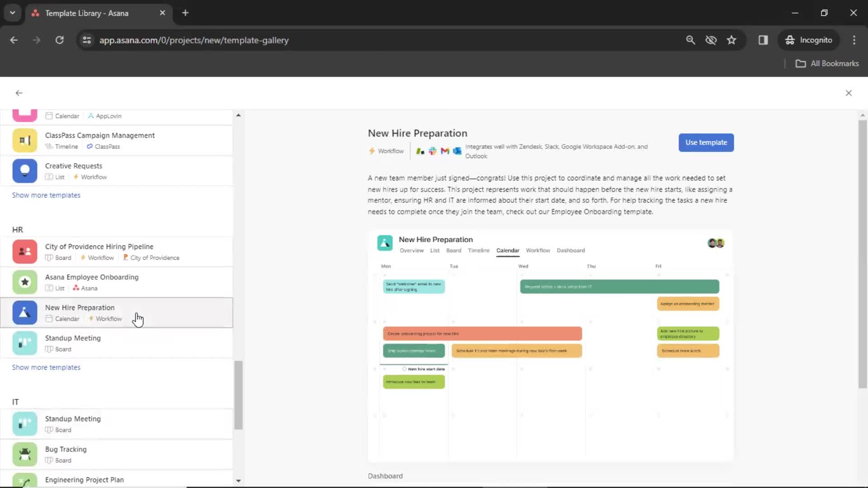Select the Calendar view icon in template preview
Viewport: 868px width, 488px height.
click(508, 250)
